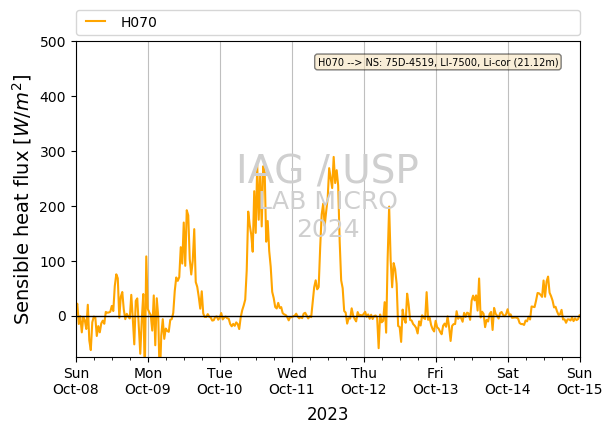Click the Mon Oct-09 date label

click(x=148, y=381)
